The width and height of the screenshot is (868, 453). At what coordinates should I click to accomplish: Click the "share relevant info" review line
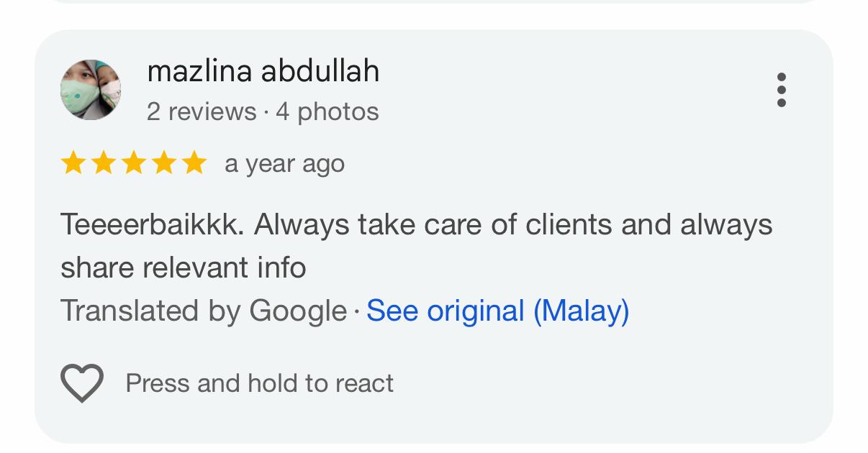(183, 268)
